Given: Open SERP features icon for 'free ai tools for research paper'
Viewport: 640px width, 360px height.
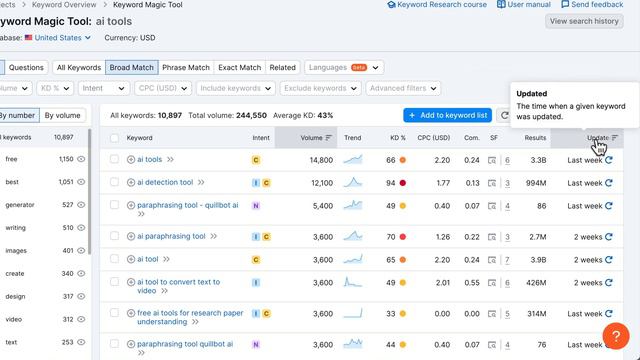Looking at the screenshot, I should tap(492, 314).
